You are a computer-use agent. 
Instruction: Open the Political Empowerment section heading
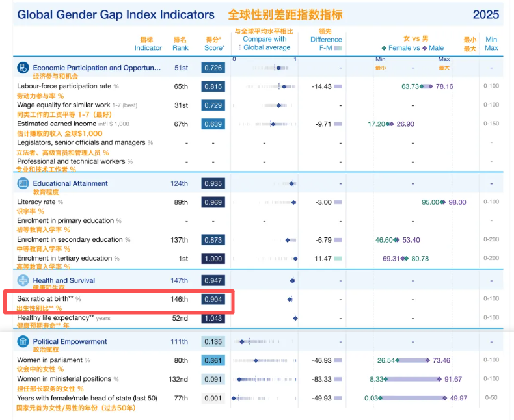70,341
